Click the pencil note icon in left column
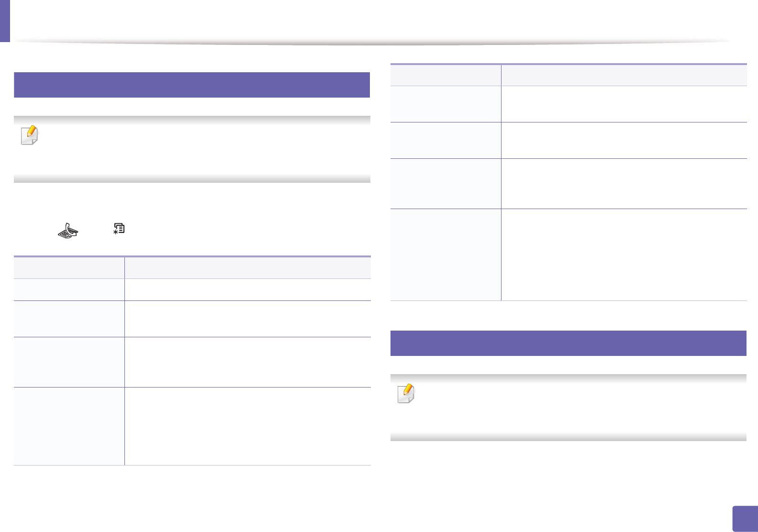The height and width of the screenshot is (532, 758). click(30, 135)
